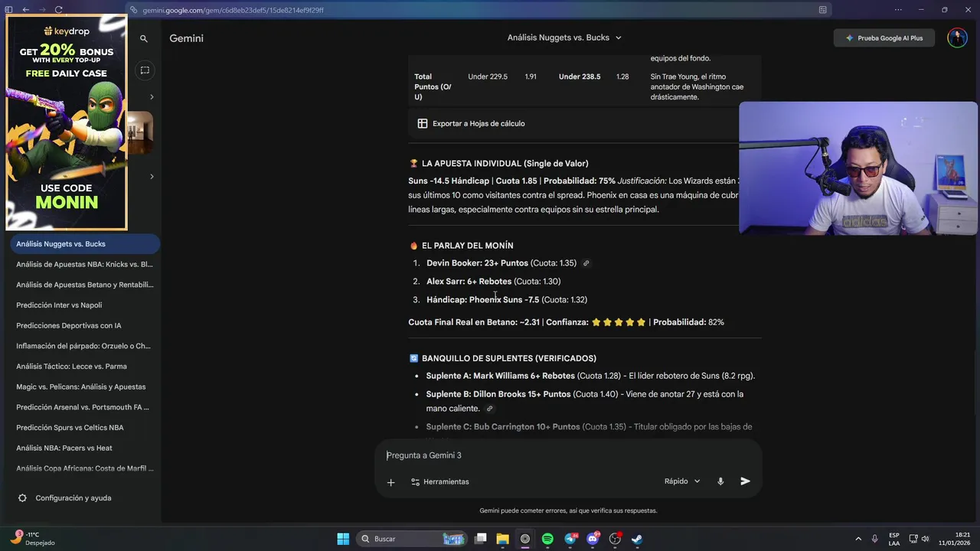Open the Gemini sidebar search icon
The width and height of the screenshot is (980, 551).
143,38
